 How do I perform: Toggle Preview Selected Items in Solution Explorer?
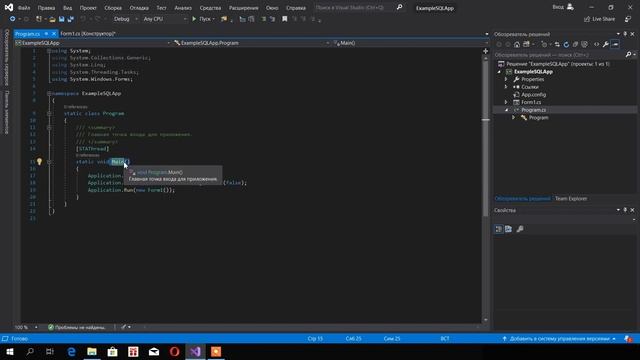(615, 44)
